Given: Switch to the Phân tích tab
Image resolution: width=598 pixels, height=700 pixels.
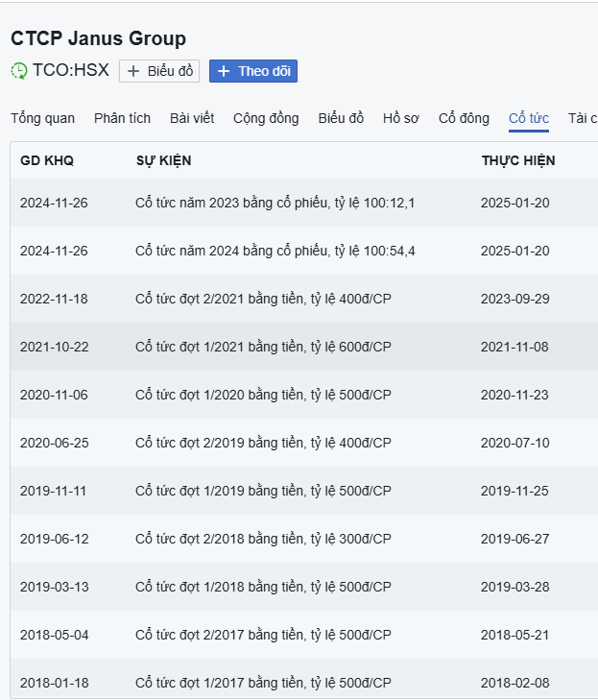Looking at the screenshot, I should point(122,118).
